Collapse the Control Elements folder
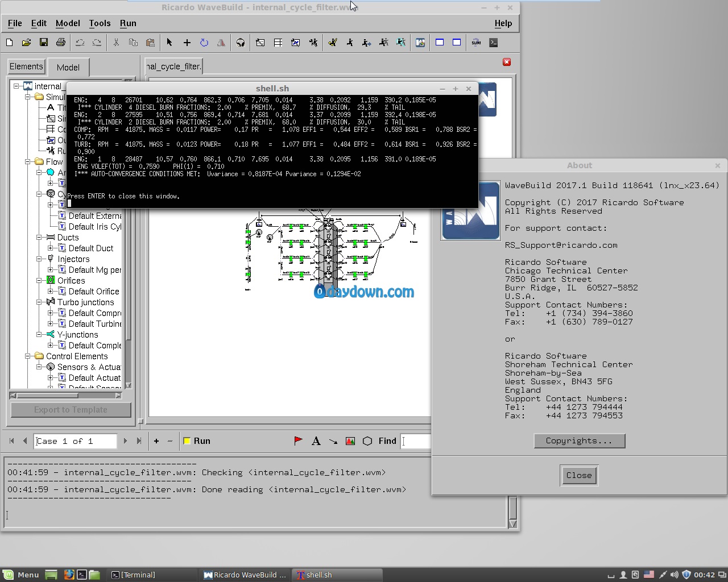 pyautogui.click(x=28, y=356)
